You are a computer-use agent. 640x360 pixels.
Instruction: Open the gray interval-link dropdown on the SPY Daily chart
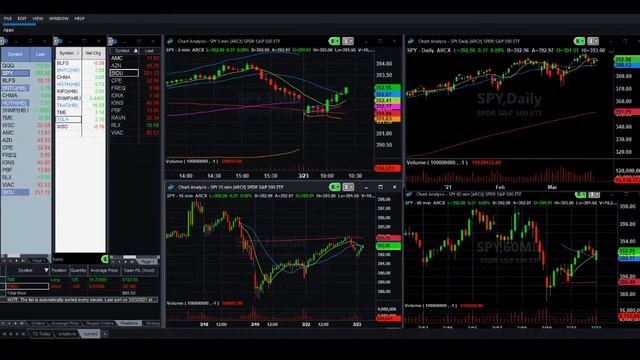pos(593,41)
